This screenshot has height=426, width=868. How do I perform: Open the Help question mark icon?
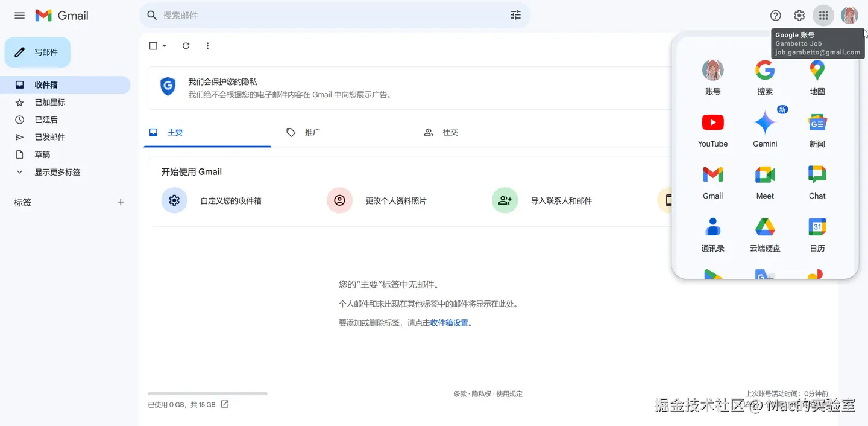click(776, 16)
